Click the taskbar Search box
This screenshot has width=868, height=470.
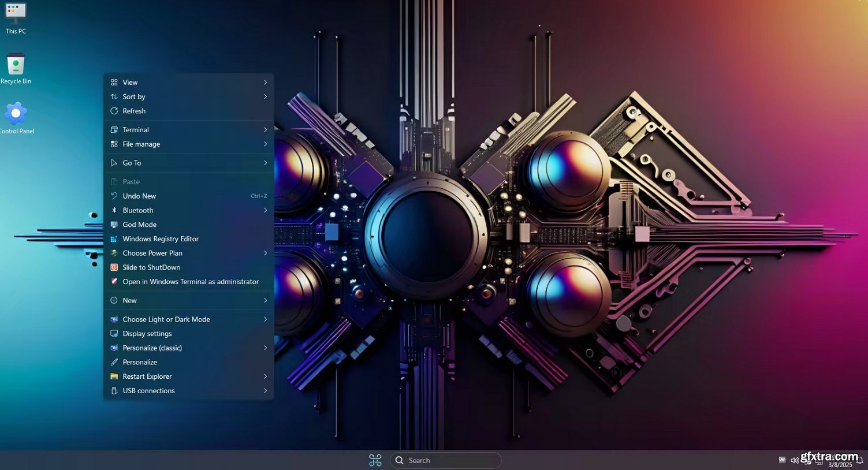[x=445, y=460]
